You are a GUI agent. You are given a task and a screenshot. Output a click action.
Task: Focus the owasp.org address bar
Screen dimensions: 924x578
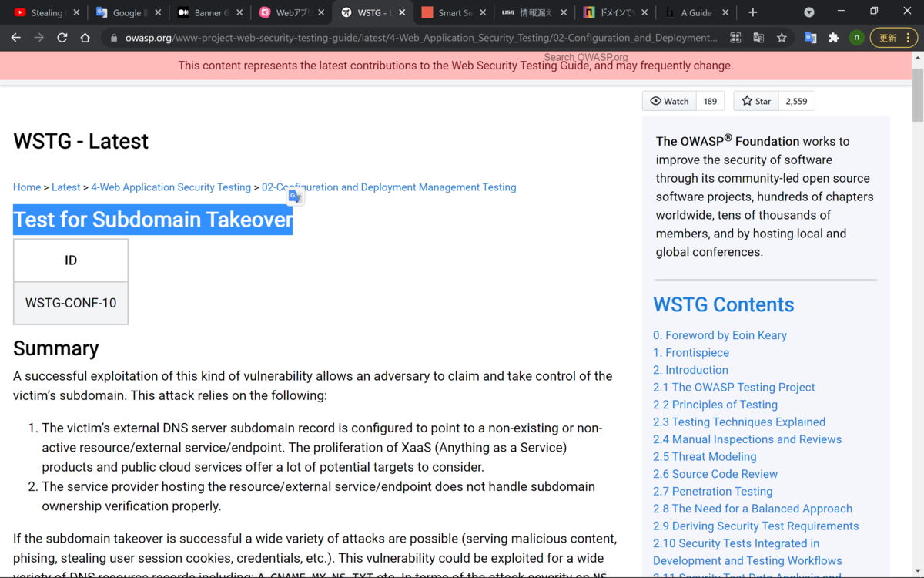tap(420, 38)
